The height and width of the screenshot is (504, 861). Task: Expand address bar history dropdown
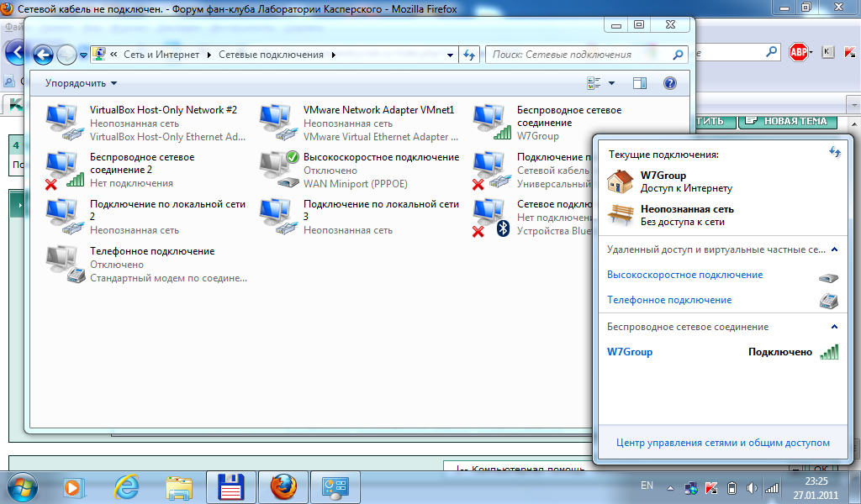coord(451,55)
